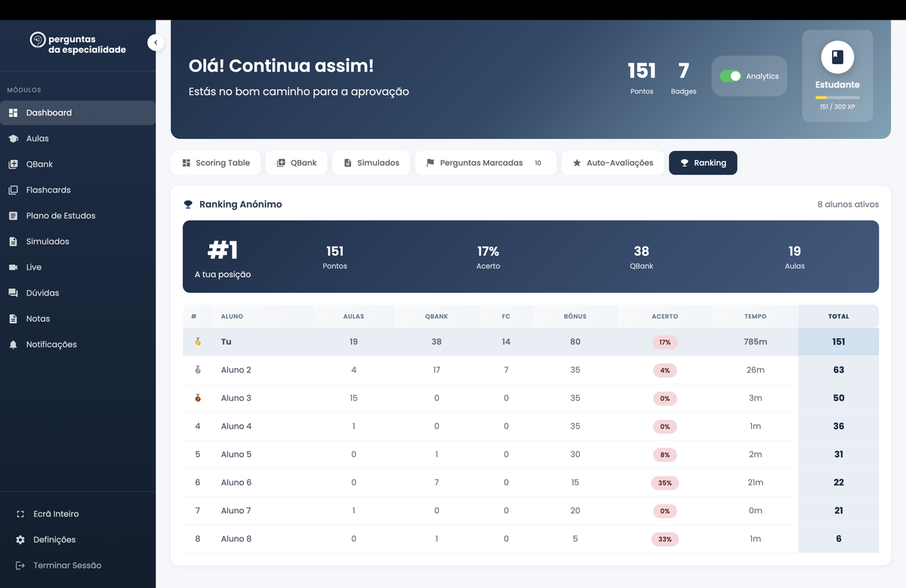Click Terminar Sessão to log out

66,565
